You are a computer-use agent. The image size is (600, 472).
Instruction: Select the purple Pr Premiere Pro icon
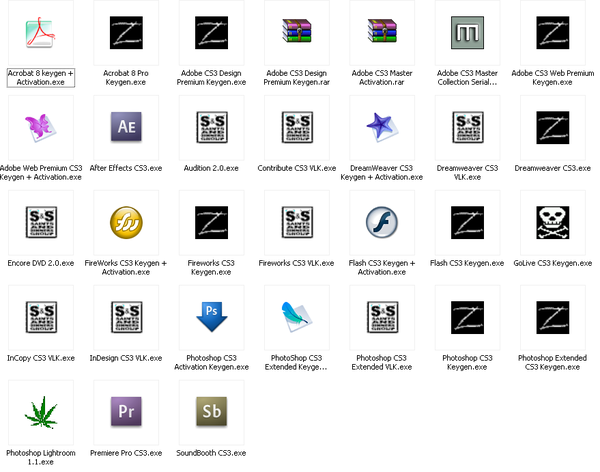pyautogui.click(x=126, y=412)
